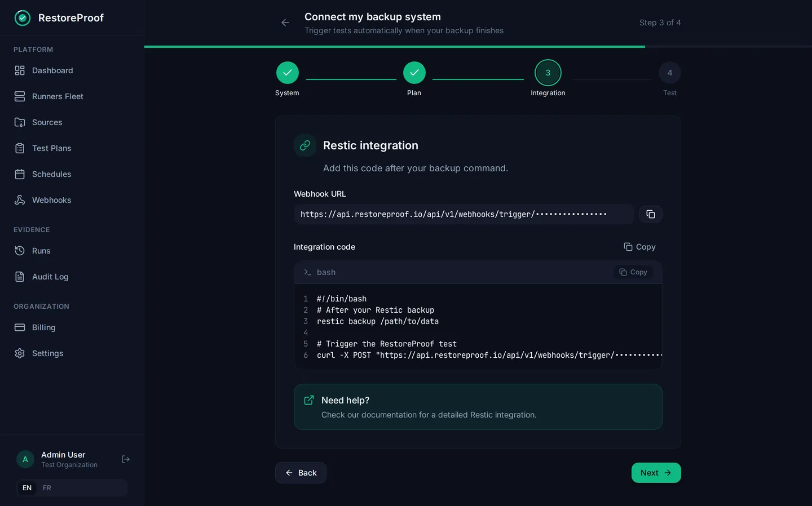
Task: Select step 3 Integration circle
Action: pyautogui.click(x=548, y=73)
